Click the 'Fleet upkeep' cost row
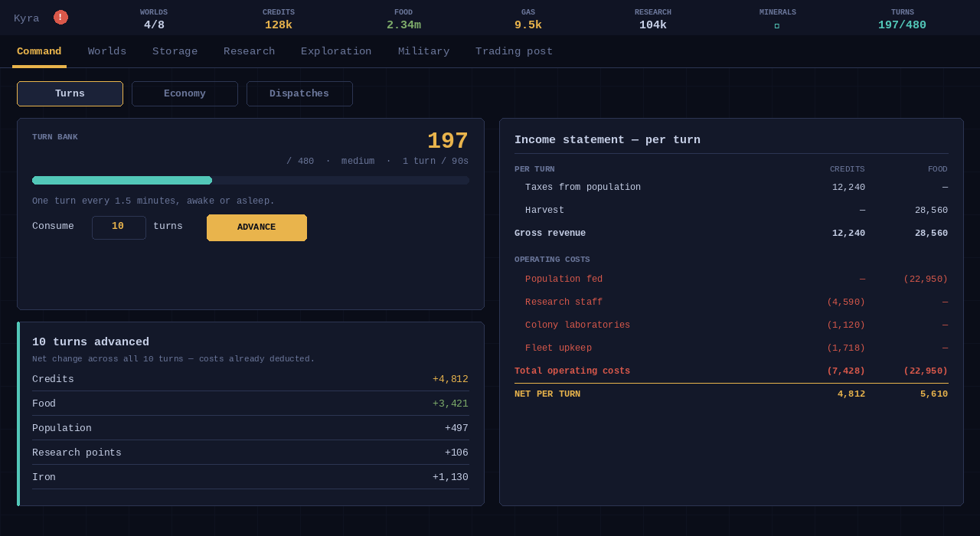 [731, 348]
